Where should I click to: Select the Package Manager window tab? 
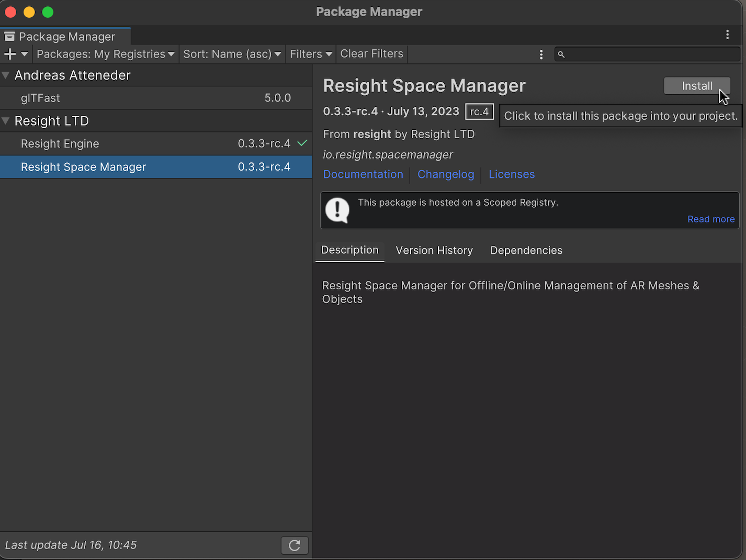[65, 36]
